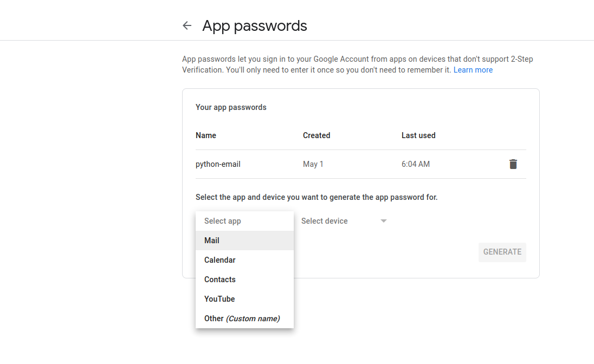The image size is (594, 364).
Task: Click the Generate button
Action: tap(502, 252)
